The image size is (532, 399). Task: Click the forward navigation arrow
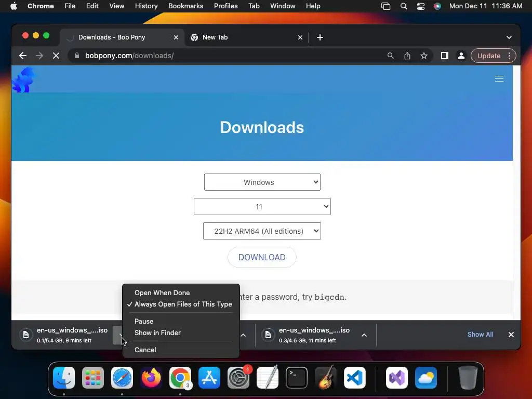(39, 56)
